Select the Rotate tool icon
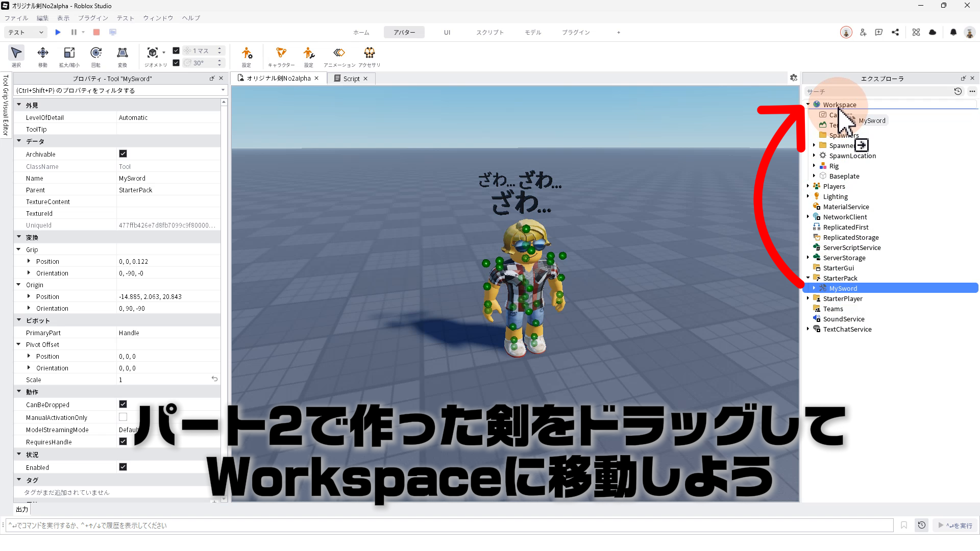 95,53
